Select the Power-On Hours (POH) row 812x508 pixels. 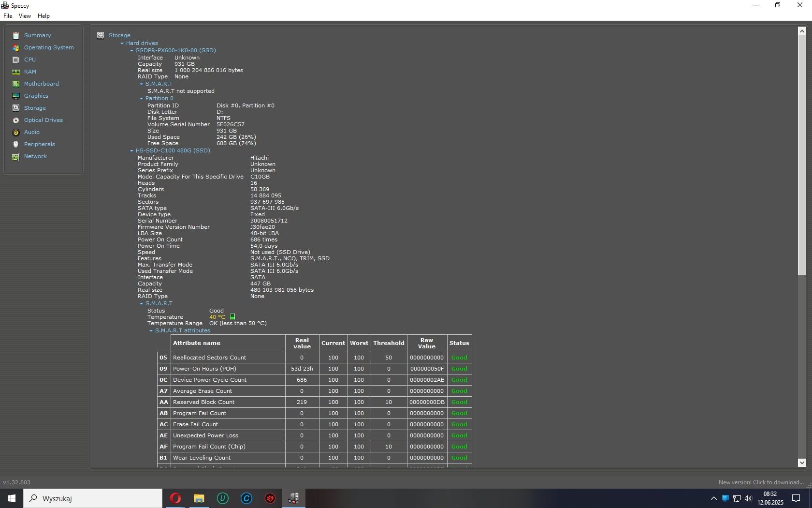[x=314, y=369]
